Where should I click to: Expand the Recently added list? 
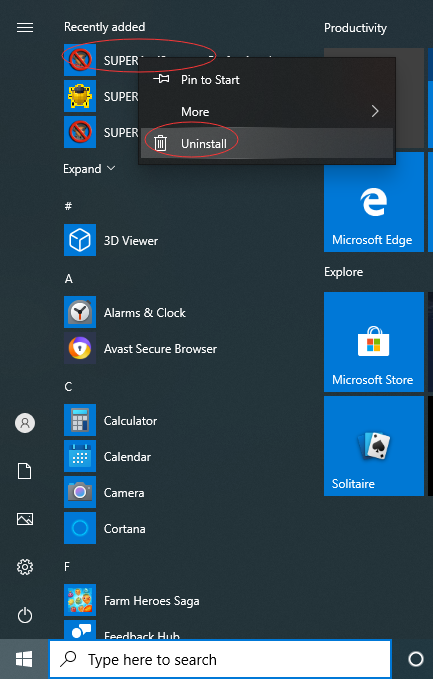89,168
